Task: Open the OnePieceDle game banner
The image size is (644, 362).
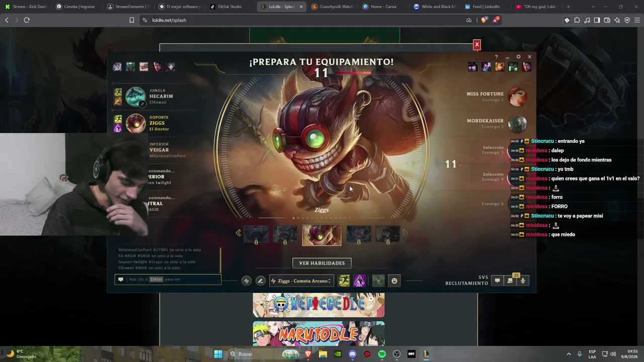Action: [318, 305]
